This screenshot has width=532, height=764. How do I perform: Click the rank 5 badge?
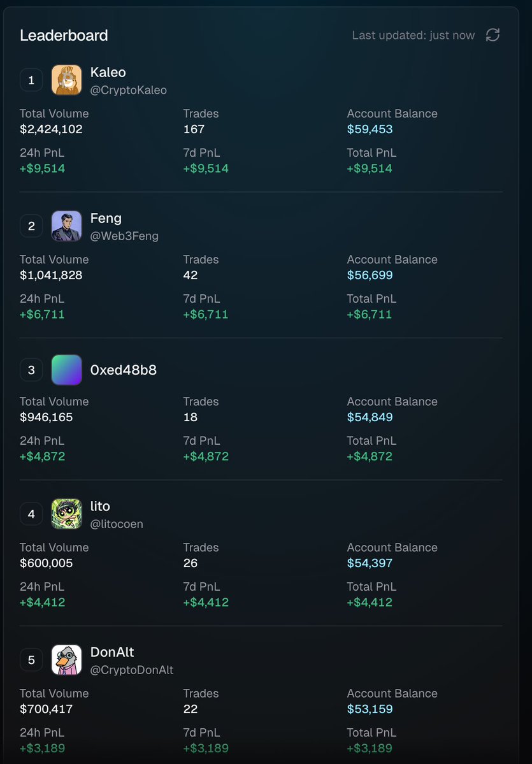coord(31,659)
